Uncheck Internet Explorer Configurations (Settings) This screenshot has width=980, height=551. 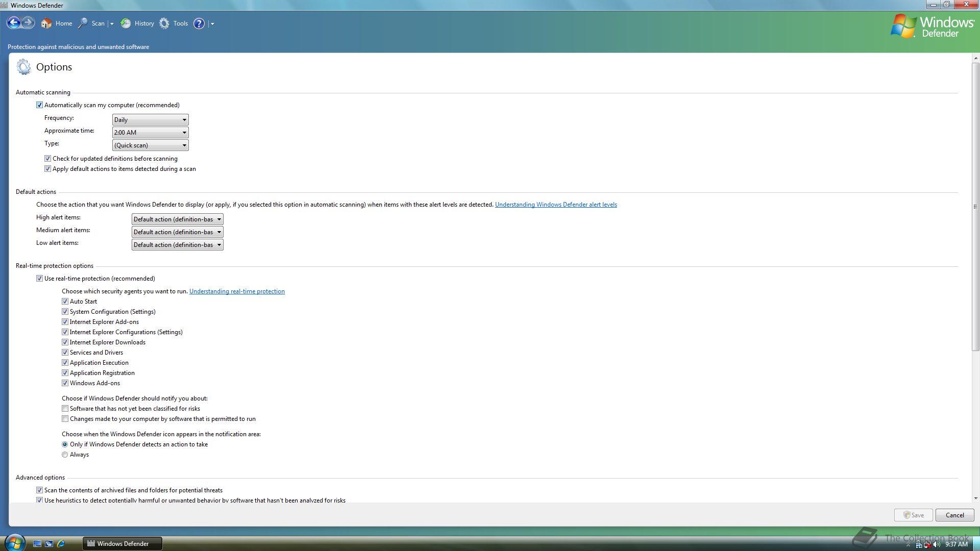point(65,332)
